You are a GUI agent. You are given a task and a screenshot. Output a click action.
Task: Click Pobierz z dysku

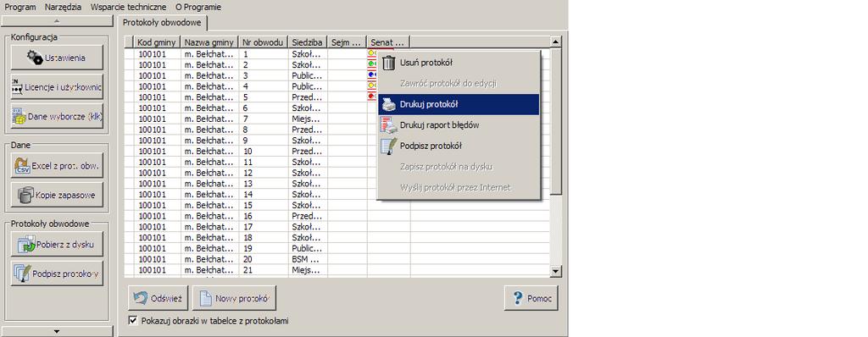[57, 244]
